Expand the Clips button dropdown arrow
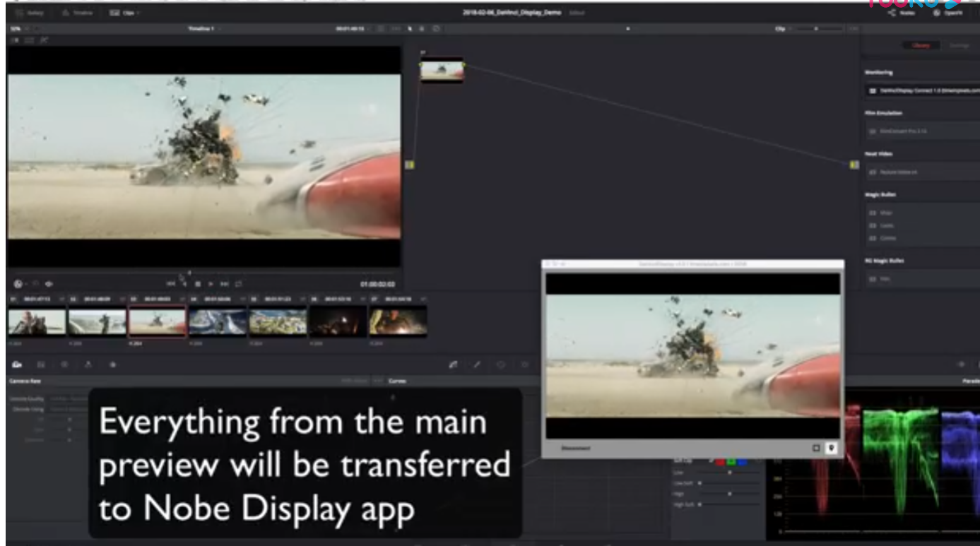The image size is (980, 546). click(138, 13)
